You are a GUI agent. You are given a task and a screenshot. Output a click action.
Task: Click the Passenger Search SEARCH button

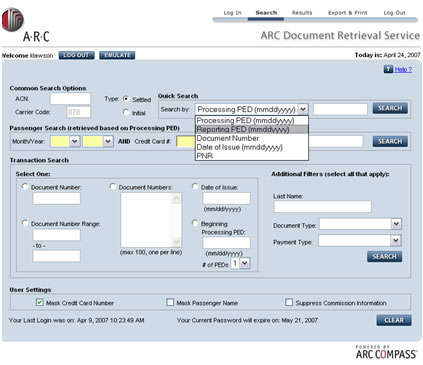point(390,141)
